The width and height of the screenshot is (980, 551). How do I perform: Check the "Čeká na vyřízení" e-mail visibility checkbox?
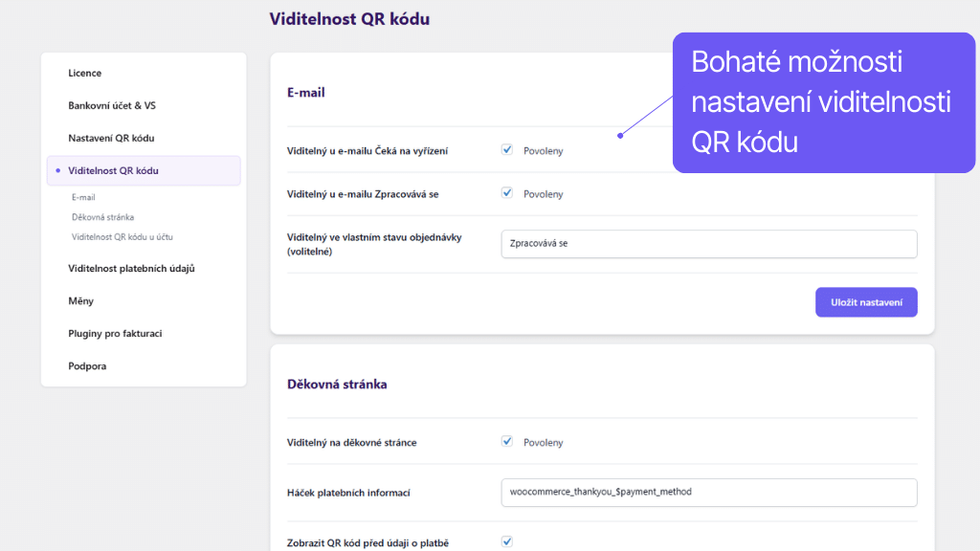click(506, 149)
